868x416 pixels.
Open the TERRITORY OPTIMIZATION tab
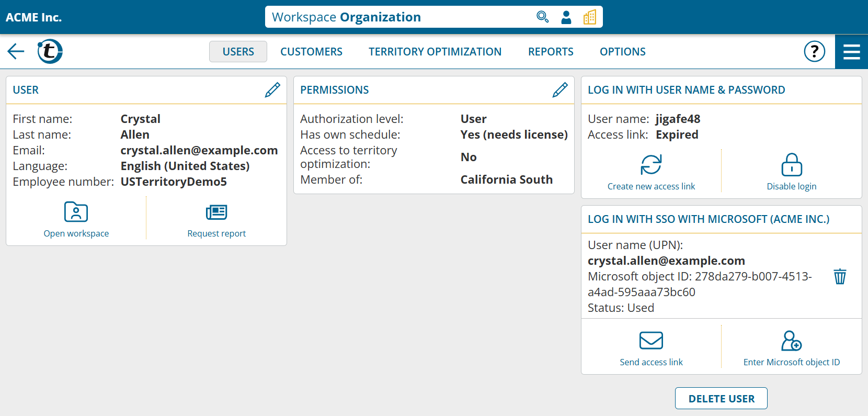[x=435, y=52]
